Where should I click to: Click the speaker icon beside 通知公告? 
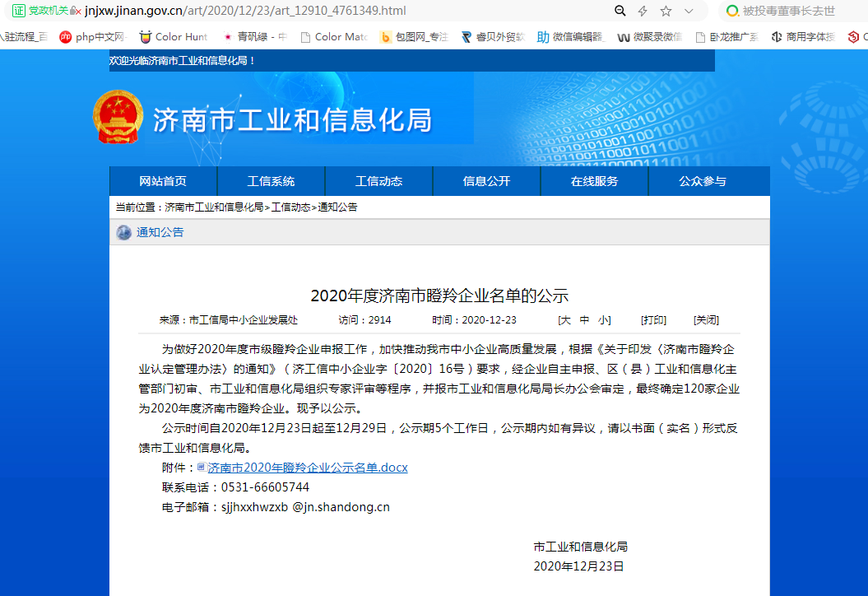124,232
